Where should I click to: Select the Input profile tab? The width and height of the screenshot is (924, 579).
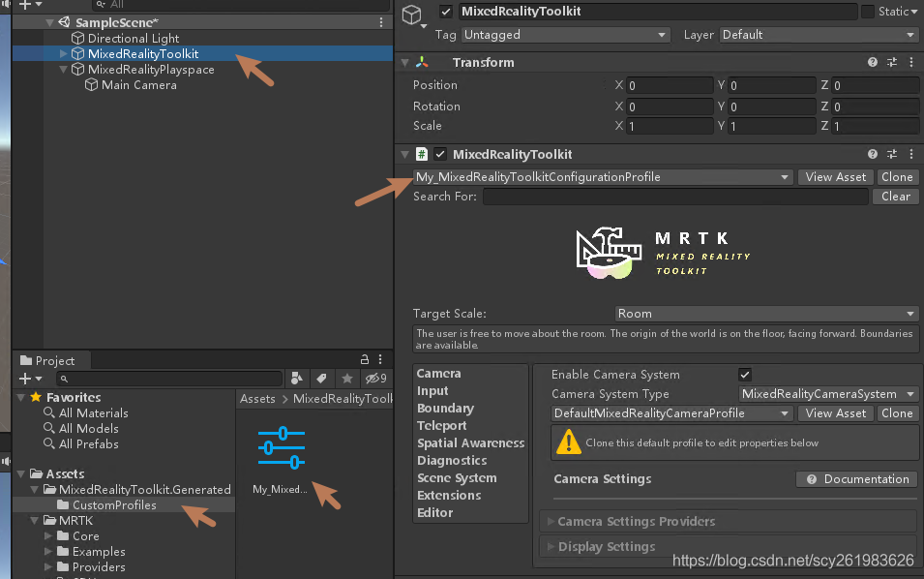tap(432, 391)
